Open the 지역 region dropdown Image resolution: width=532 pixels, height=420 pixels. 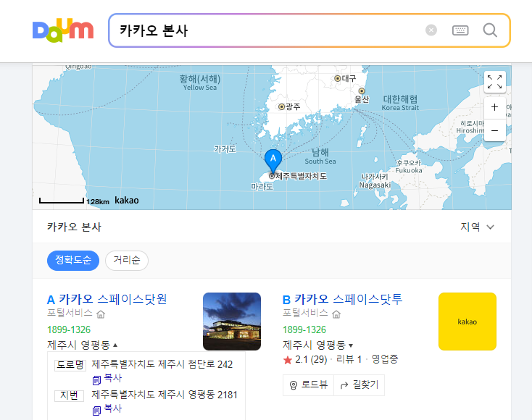click(x=477, y=227)
